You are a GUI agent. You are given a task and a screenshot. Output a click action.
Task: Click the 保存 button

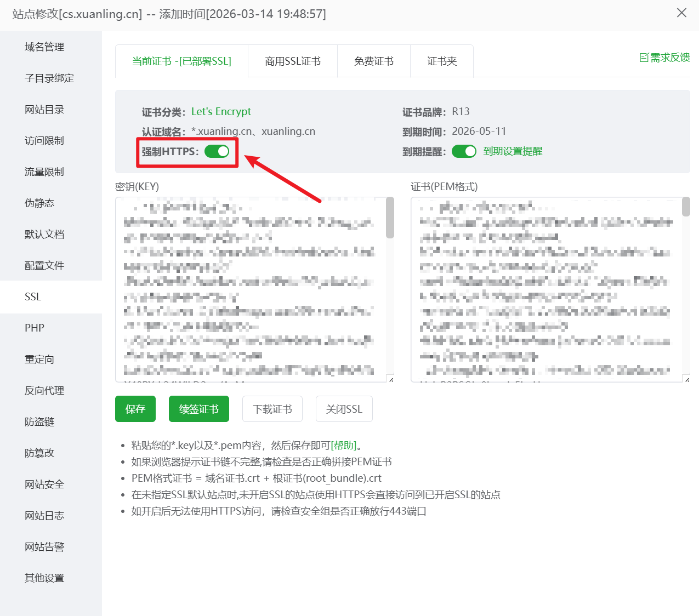tap(135, 408)
